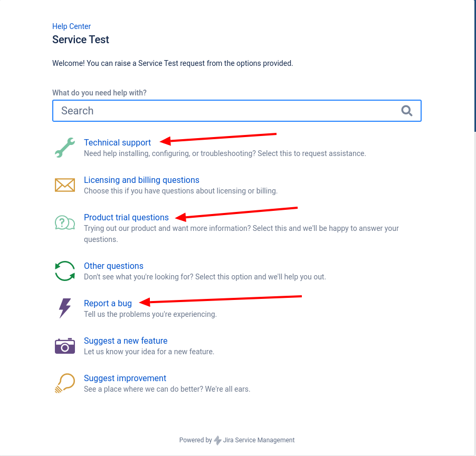Click the light bulb Suggest improvement icon
This screenshot has height=456, width=476.
coord(65,383)
